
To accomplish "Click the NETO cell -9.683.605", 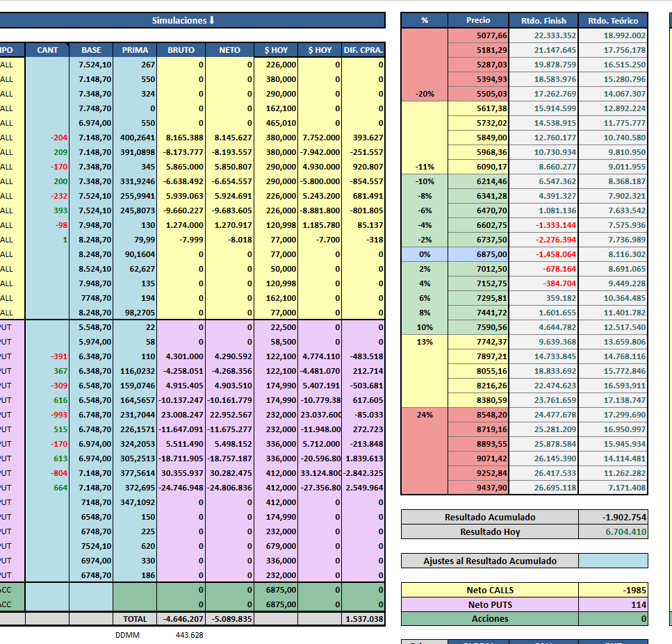I will pos(230,210).
